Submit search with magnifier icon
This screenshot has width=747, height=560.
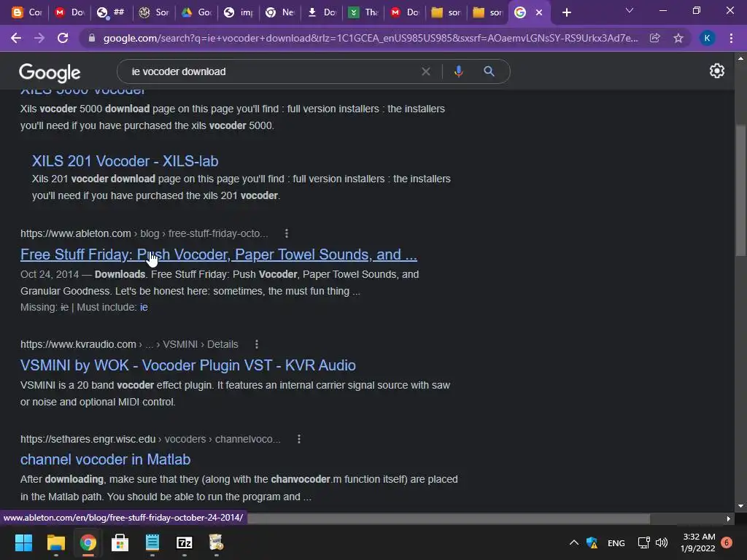point(489,71)
